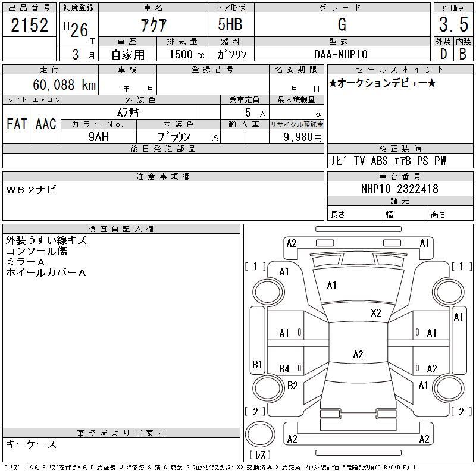This screenshot has height=476, width=476.
Task: Click the 初度登録 header
Action: coord(79,8)
